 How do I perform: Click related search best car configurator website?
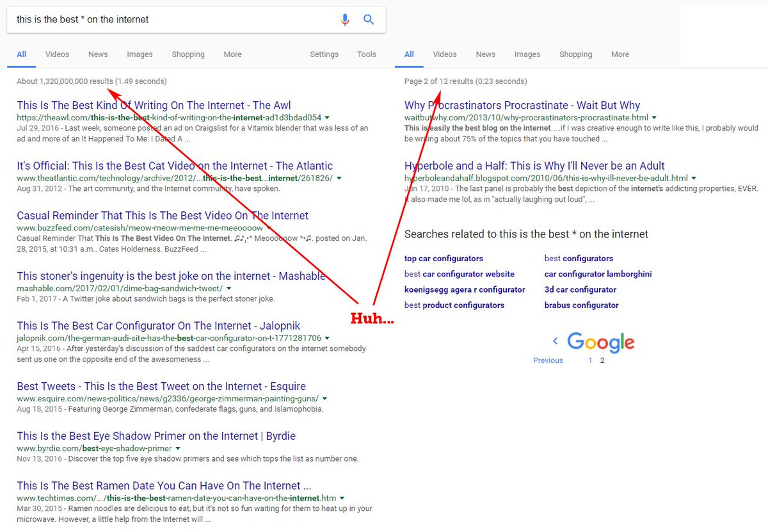click(460, 274)
